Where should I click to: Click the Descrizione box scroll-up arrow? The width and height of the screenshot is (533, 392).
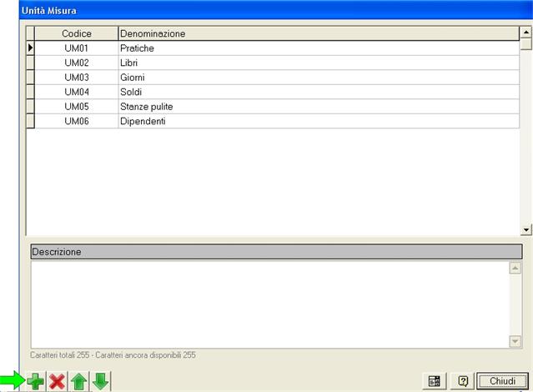click(x=515, y=269)
